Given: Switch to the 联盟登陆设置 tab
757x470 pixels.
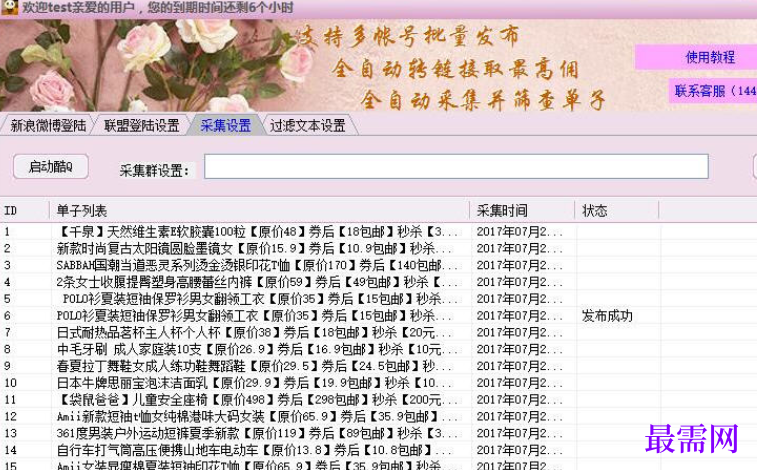Looking at the screenshot, I should pyautogui.click(x=141, y=125).
